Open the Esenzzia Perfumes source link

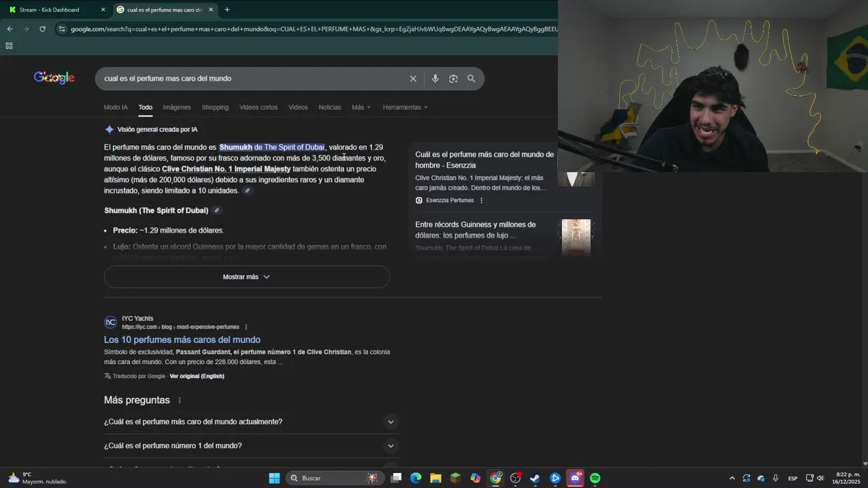444,201
